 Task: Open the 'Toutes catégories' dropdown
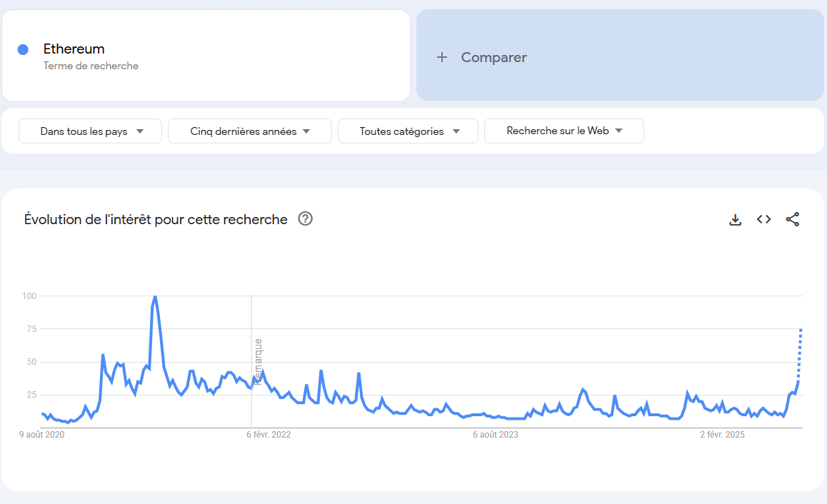coord(409,131)
